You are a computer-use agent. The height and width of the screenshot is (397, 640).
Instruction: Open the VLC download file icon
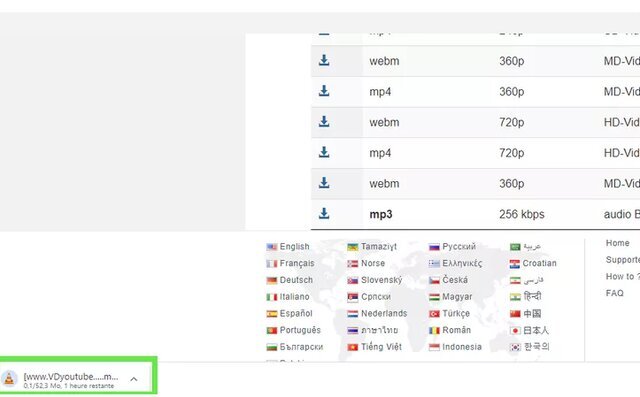tap(9, 379)
